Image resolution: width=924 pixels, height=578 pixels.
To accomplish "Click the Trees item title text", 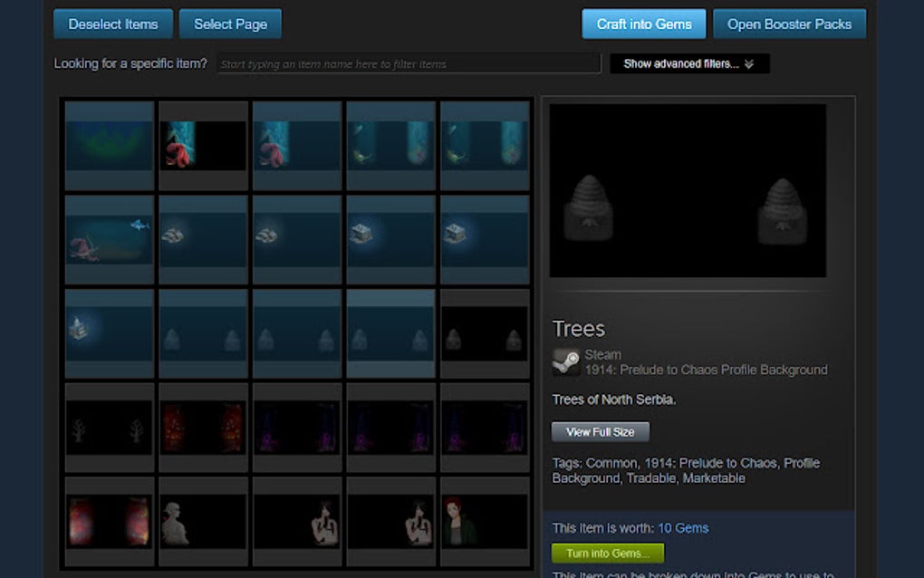I will coord(579,329).
